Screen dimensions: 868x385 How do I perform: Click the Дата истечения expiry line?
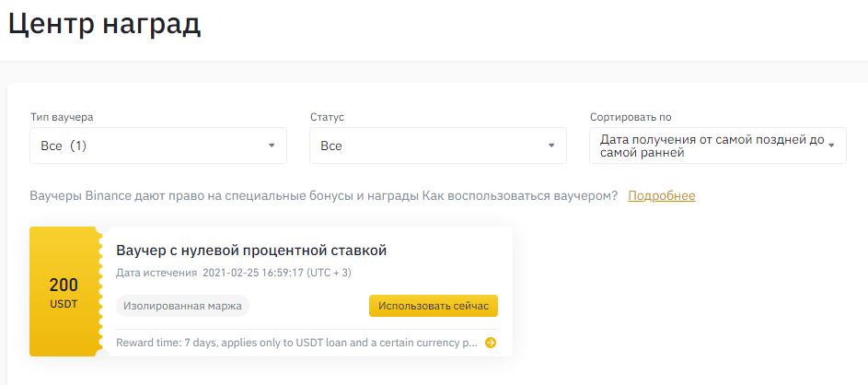point(234,273)
